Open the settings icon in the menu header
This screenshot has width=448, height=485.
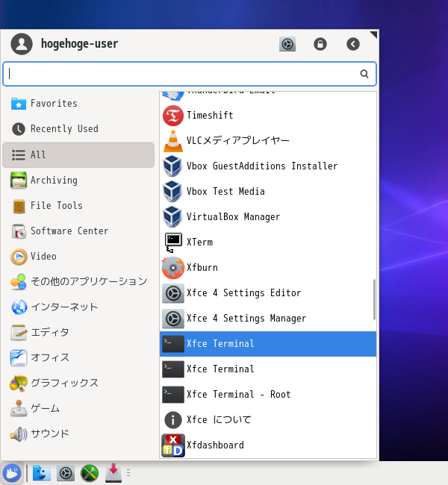tap(287, 44)
